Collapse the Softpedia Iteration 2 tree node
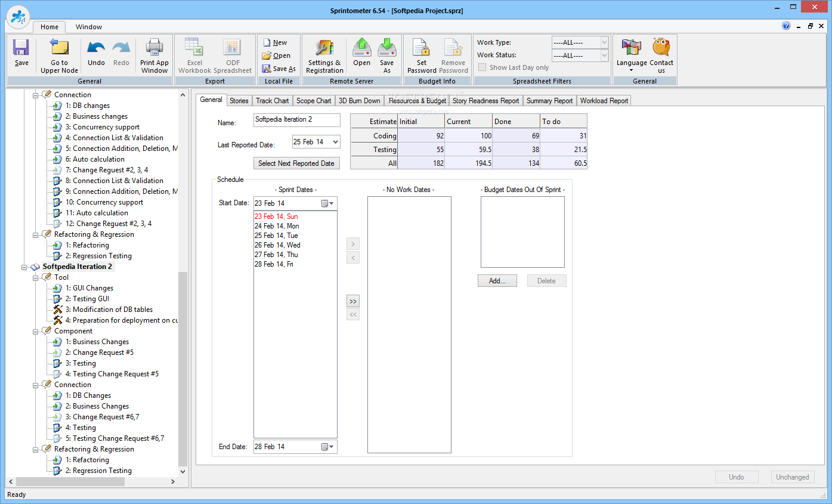Screen dimensions: 832x504 click(x=24, y=267)
